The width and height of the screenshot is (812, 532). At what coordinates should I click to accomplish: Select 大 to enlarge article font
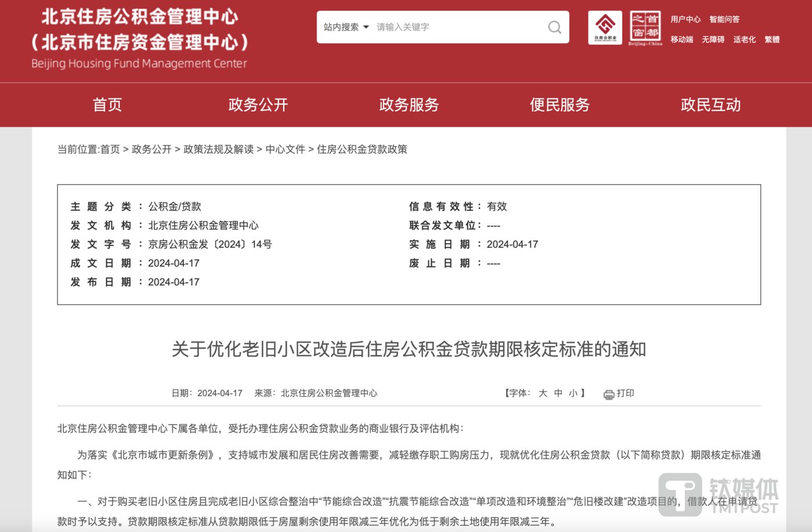(x=543, y=393)
